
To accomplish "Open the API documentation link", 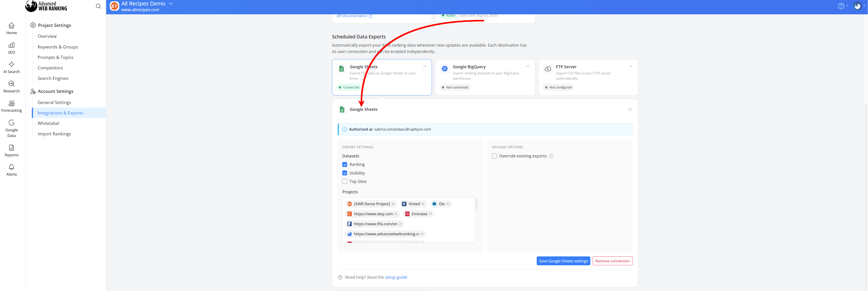I will point(354,16).
